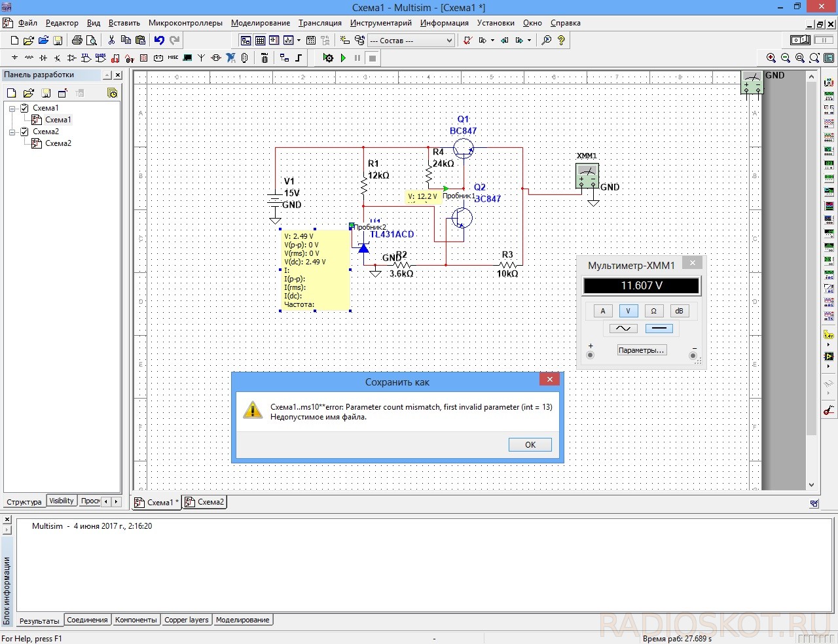Toggle the spreadsheet view grid icon
This screenshot has width=838, height=644.
click(x=260, y=41)
